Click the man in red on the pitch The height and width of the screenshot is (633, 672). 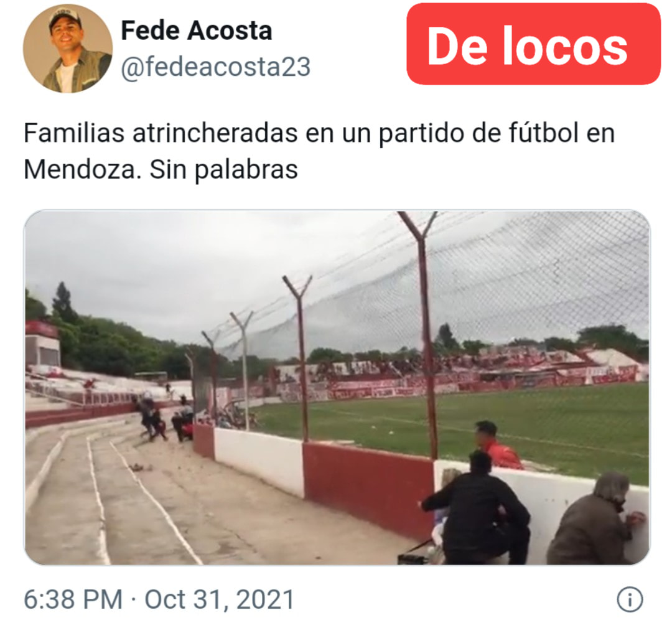[x=497, y=445]
